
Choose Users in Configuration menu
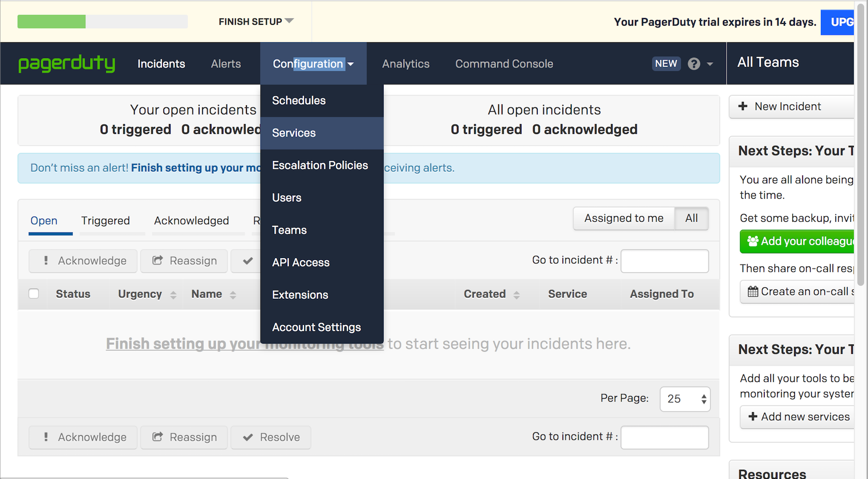pos(322,198)
